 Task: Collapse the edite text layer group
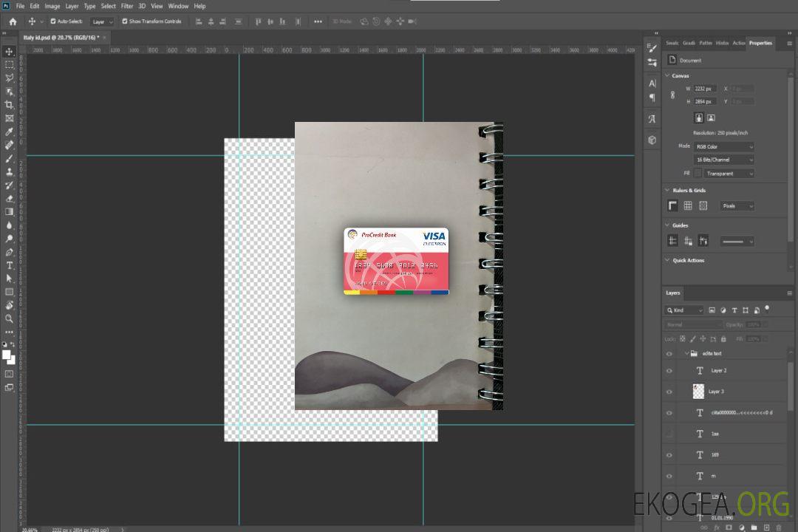(686, 354)
